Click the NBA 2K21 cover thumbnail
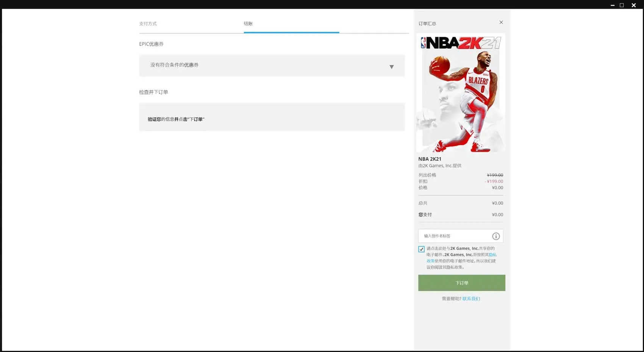Image resolution: width=644 pixels, height=352 pixels. coord(461,93)
